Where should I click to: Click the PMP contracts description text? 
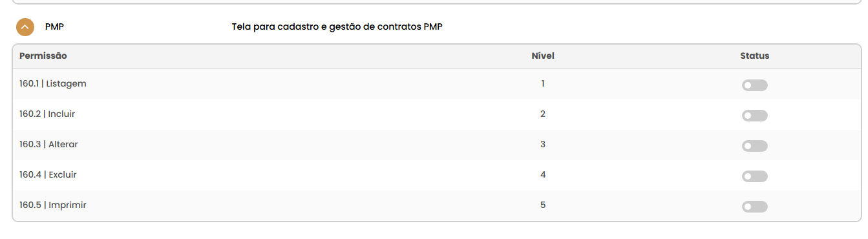pyautogui.click(x=337, y=26)
